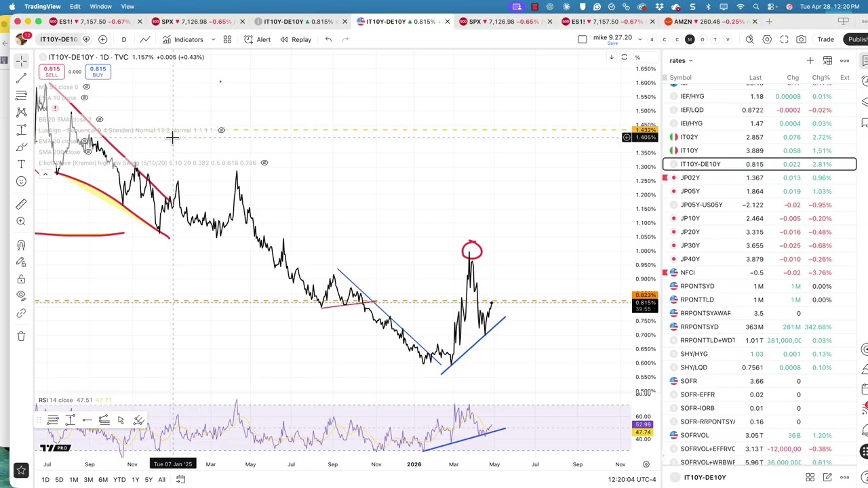
Task: Open the rates watchlist name dropdown
Action: pos(682,60)
